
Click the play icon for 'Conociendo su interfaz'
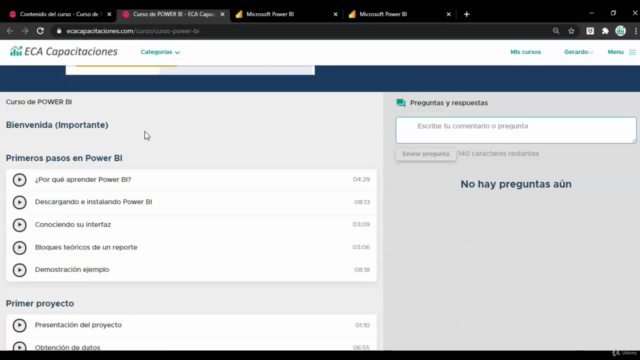tap(19, 224)
